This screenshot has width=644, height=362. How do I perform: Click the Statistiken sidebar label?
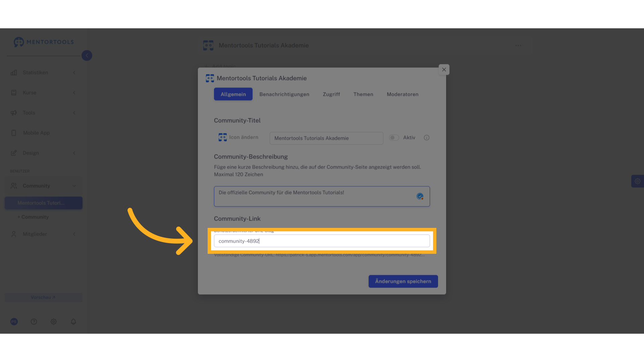pyautogui.click(x=36, y=73)
